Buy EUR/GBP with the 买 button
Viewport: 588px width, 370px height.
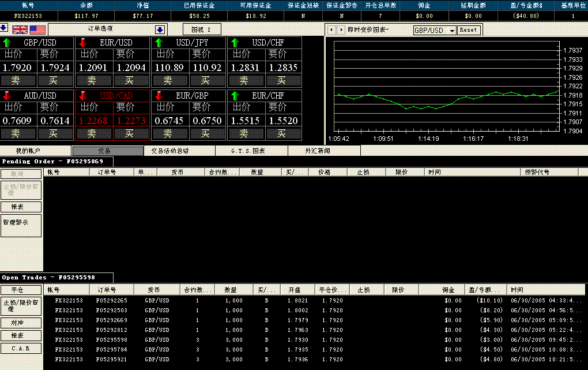click(x=208, y=133)
